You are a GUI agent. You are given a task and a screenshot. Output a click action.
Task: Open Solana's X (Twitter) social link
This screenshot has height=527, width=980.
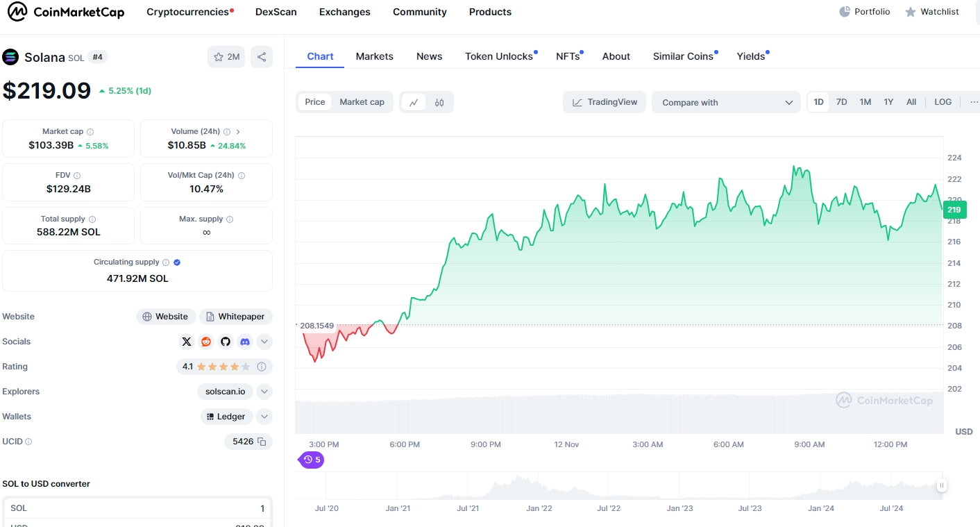[x=187, y=342]
